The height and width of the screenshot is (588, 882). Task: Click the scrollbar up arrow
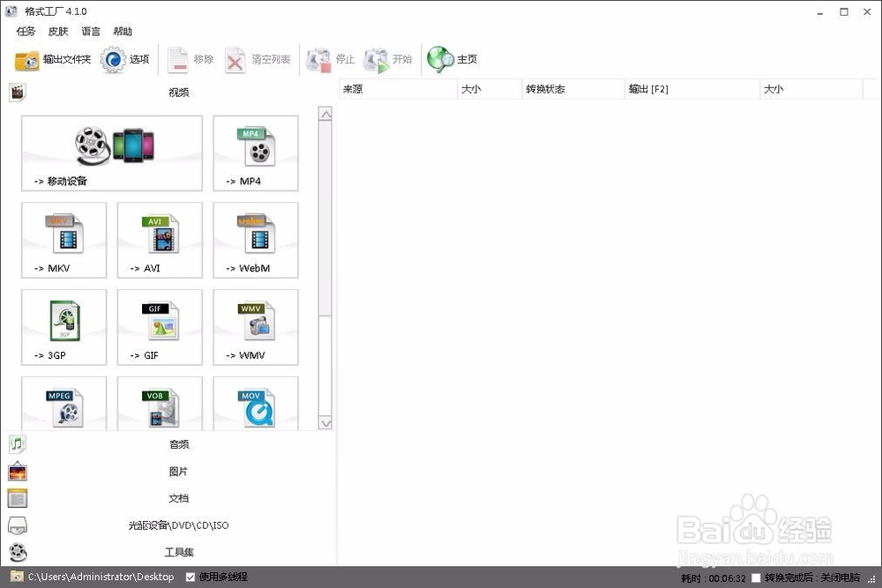point(325,113)
